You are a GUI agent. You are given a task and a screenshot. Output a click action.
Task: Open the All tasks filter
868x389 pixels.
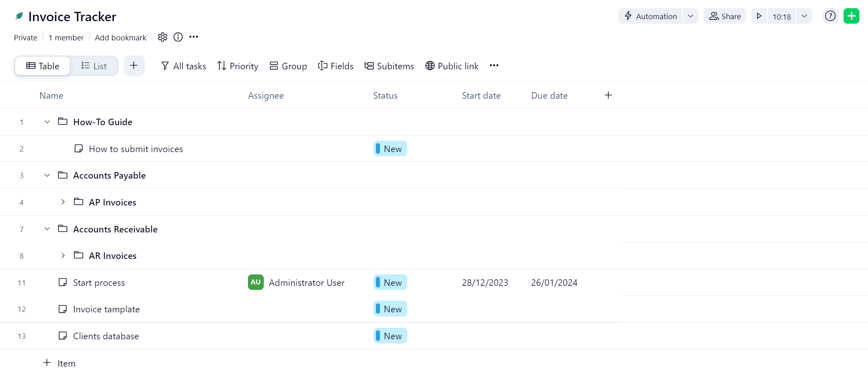pyautogui.click(x=183, y=66)
